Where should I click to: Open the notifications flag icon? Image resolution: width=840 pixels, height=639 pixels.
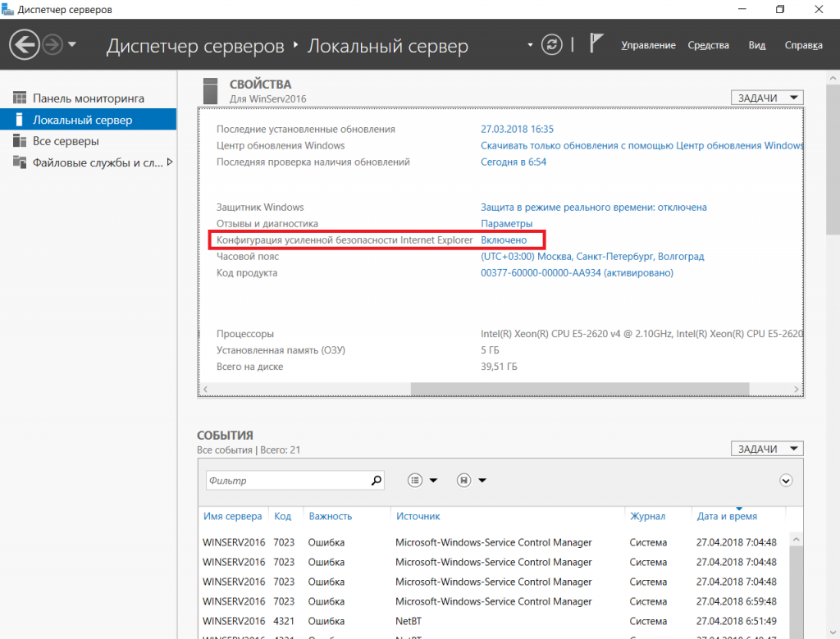[x=597, y=44]
